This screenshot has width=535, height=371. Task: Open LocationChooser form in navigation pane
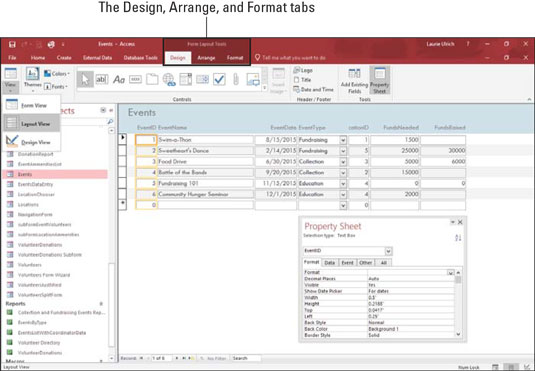tap(36, 194)
